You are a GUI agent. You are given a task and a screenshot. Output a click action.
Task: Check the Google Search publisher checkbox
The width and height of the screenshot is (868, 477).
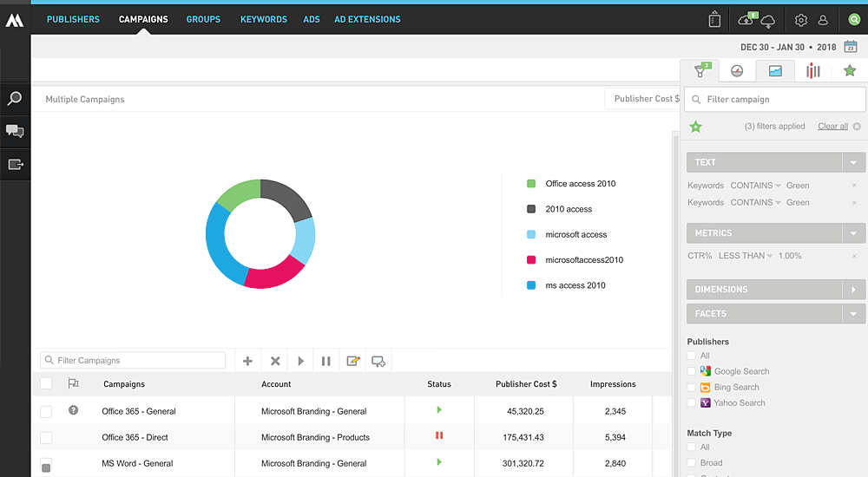(x=691, y=371)
